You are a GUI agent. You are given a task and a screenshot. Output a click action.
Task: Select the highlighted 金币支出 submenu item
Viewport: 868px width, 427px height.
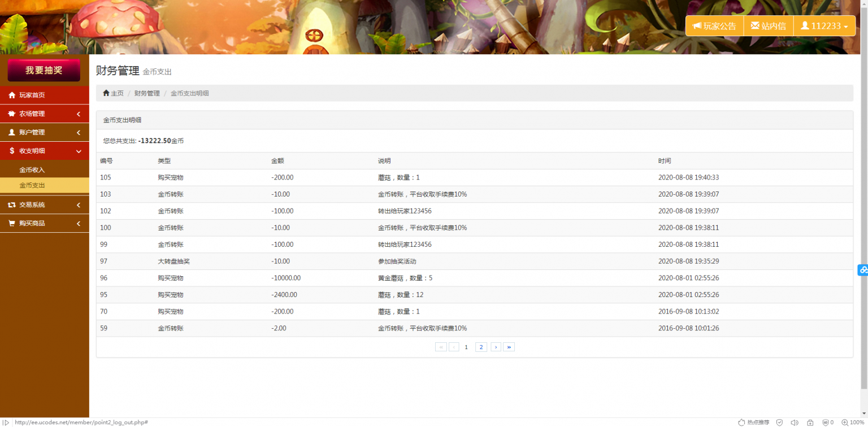tap(32, 185)
